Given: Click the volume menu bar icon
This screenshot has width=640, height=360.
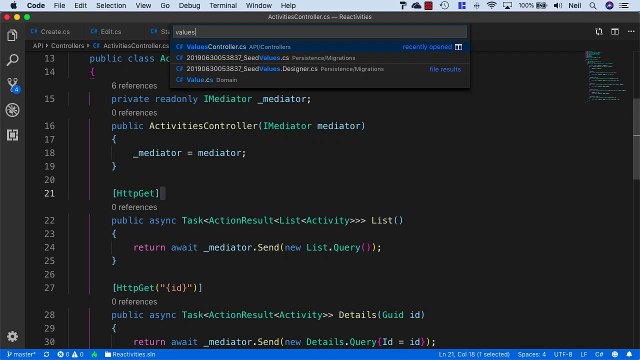Looking at the screenshot, I should pos(558,5).
